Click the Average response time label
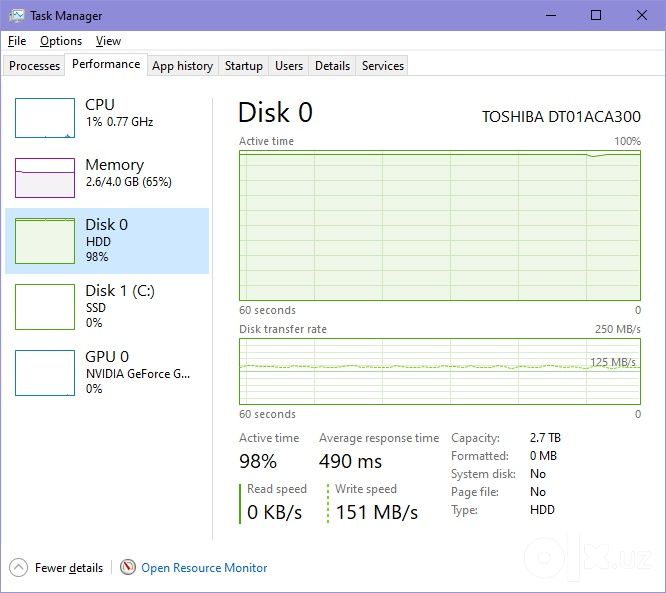Viewport: 666px width, 593px height. point(379,438)
